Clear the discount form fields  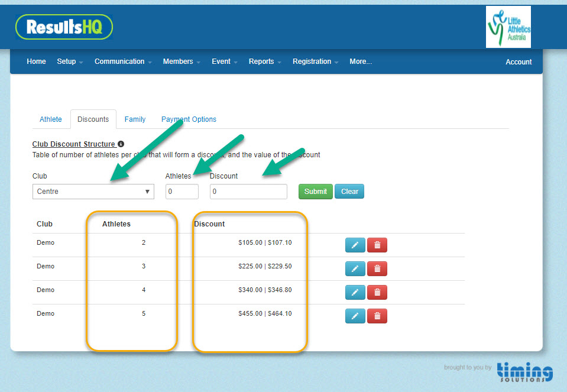coord(349,191)
